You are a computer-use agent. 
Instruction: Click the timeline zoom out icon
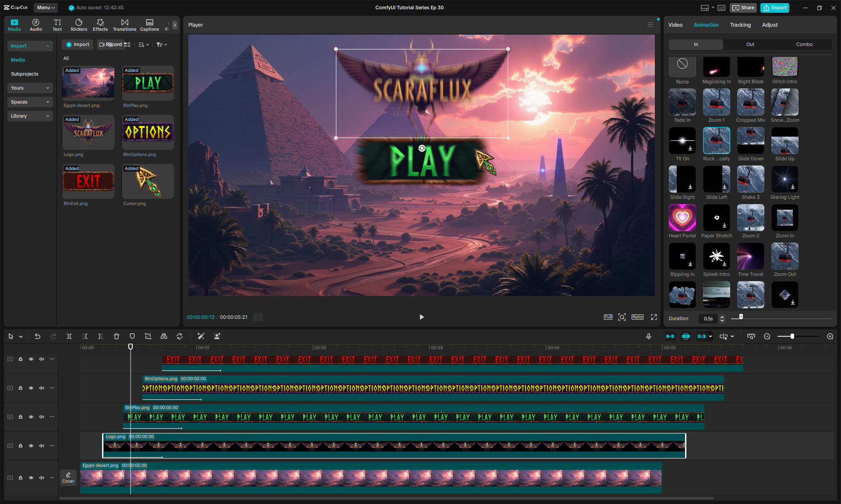767,336
